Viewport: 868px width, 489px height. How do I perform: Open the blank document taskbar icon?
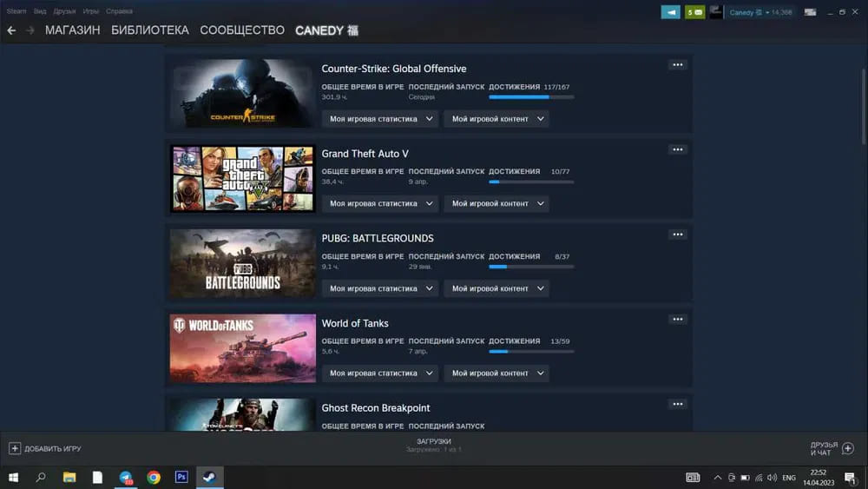pos(97,477)
